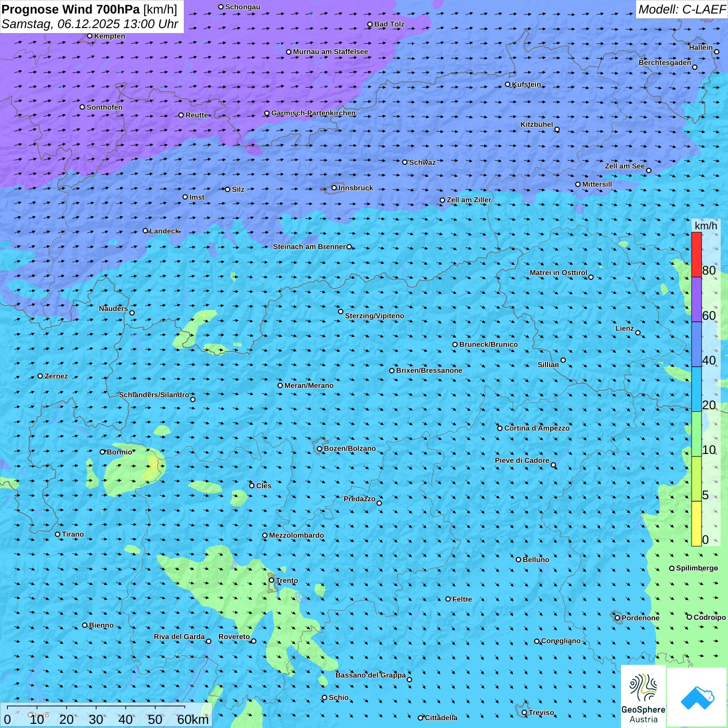Click the 'Conegliano' label
The image size is (728, 728).
(x=561, y=641)
